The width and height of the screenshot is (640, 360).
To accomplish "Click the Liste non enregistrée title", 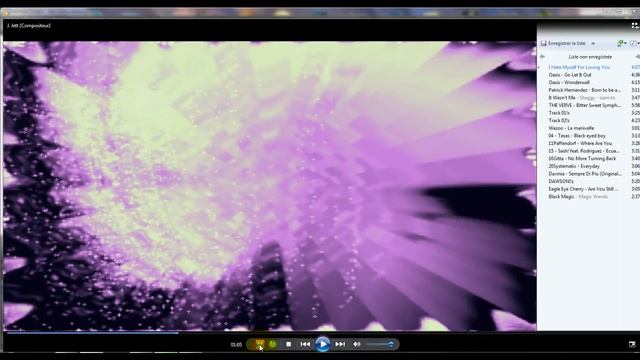I will pos(590,57).
